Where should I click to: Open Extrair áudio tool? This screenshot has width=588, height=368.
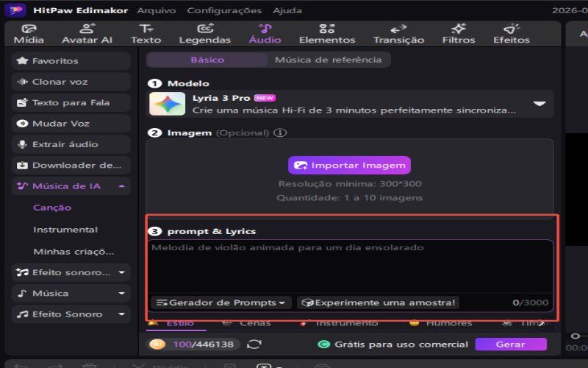click(71, 144)
